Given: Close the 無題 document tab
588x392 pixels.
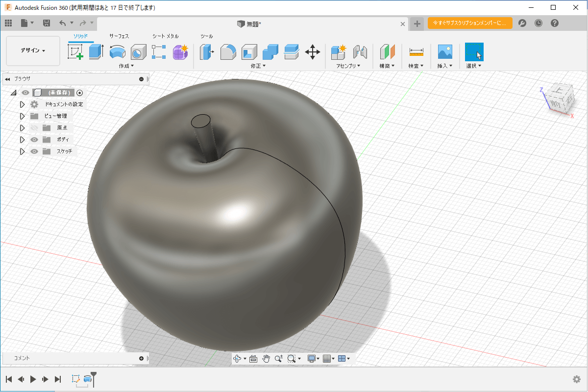Looking at the screenshot, I should coord(403,24).
